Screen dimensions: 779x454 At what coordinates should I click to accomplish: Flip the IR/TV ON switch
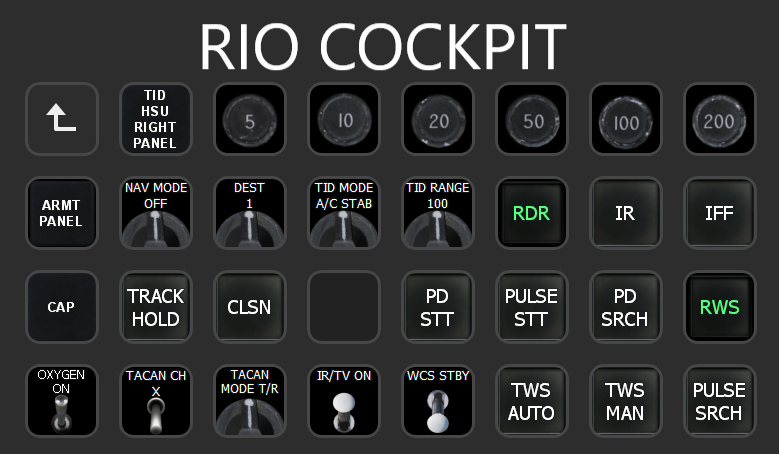[344, 401]
